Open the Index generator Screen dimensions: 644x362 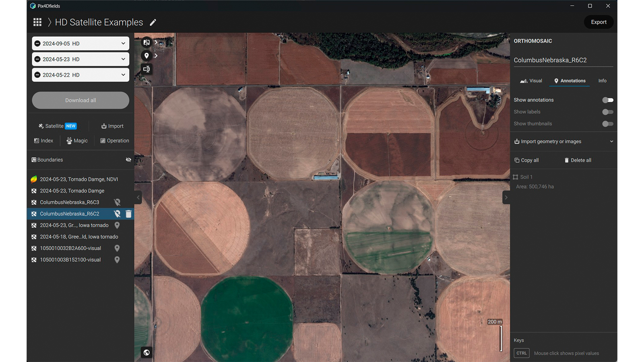tap(43, 141)
